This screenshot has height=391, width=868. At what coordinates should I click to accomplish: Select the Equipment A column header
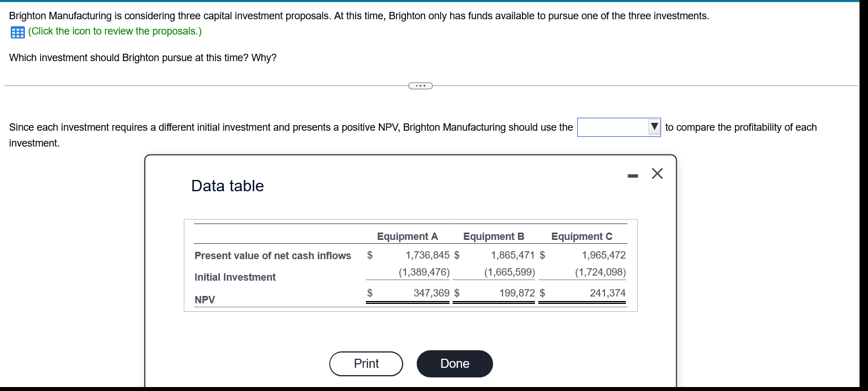click(408, 237)
